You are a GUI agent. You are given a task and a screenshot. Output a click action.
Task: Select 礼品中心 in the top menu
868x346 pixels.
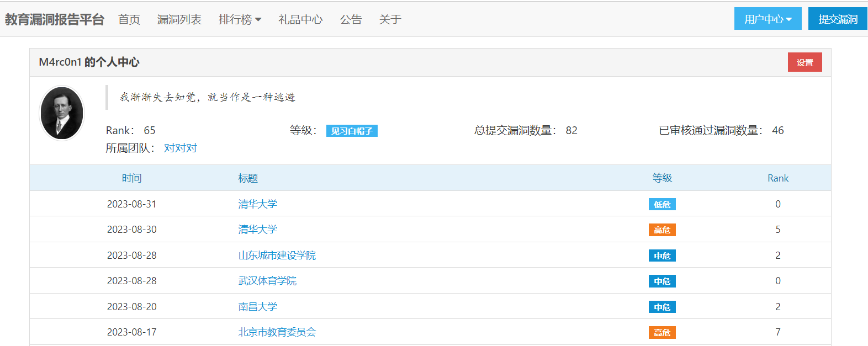pos(300,19)
